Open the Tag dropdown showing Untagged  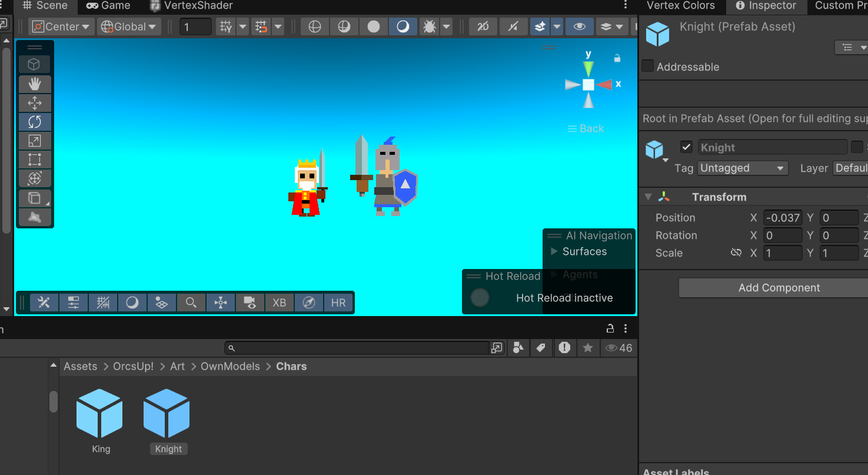742,168
